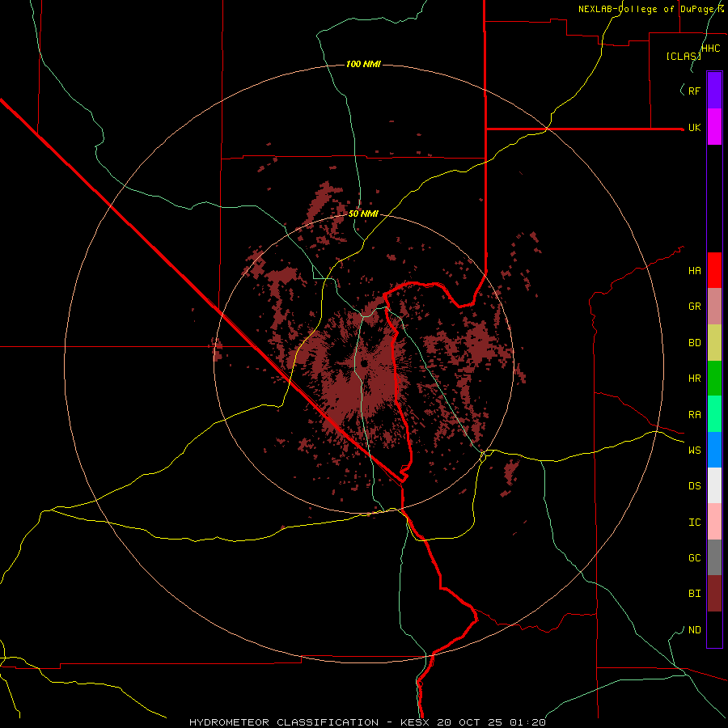Click the 'ND' legend label
The width and height of the screenshot is (728, 728).
(695, 630)
